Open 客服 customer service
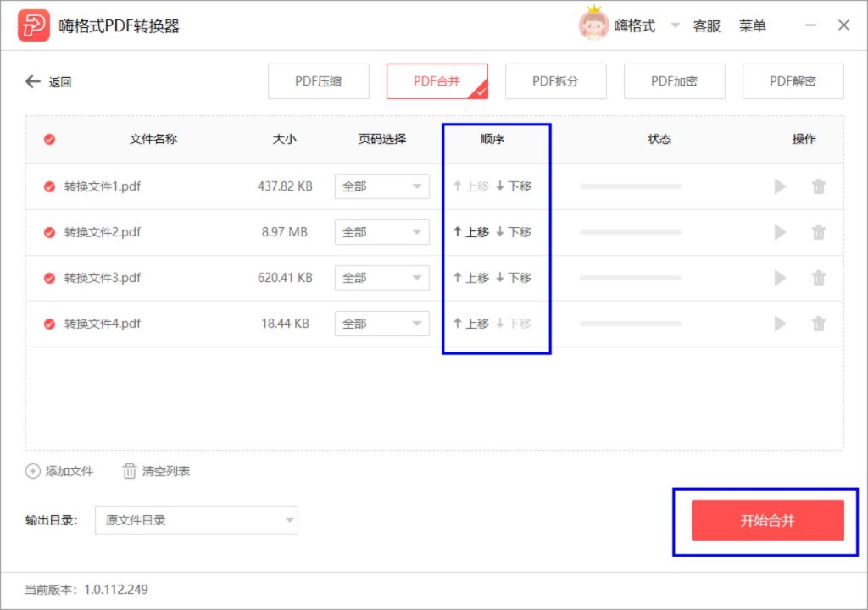The width and height of the screenshot is (868, 610). point(707,26)
